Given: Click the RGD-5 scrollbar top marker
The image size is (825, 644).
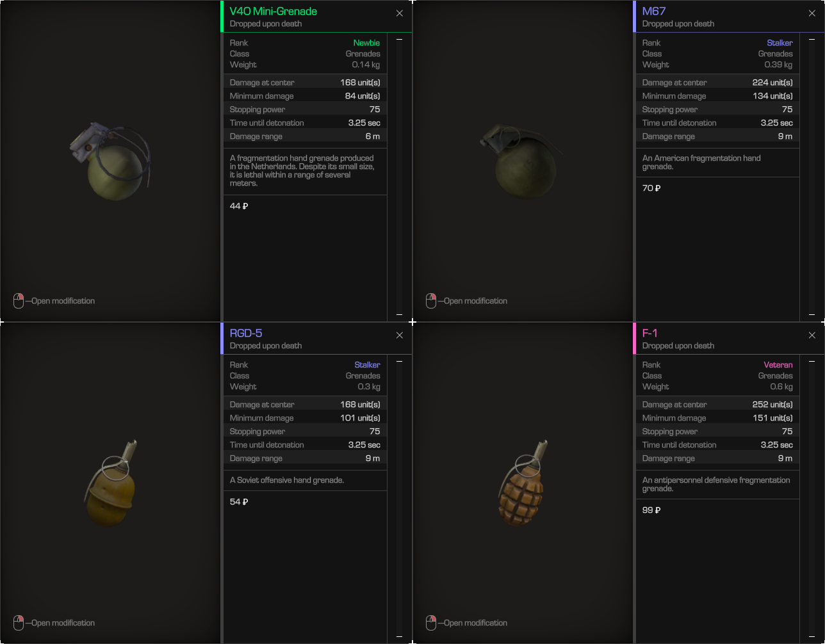Looking at the screenshot, I should pos(400,362).
